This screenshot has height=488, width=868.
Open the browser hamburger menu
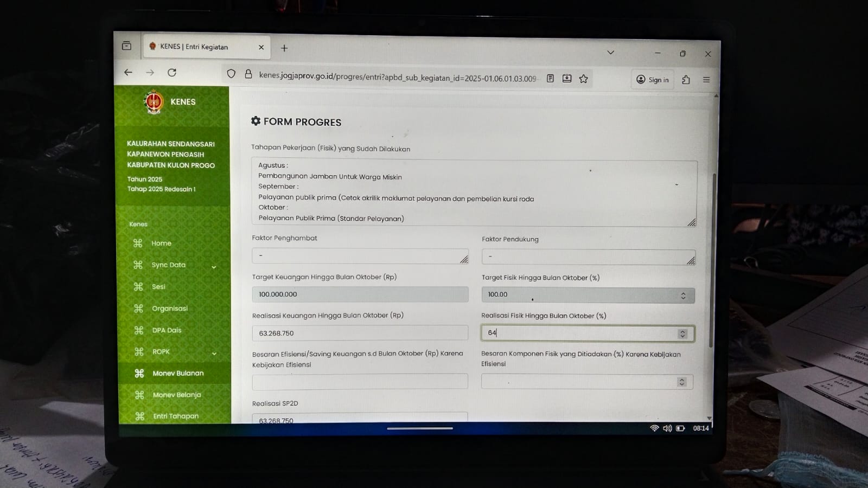tap(706, 80)
